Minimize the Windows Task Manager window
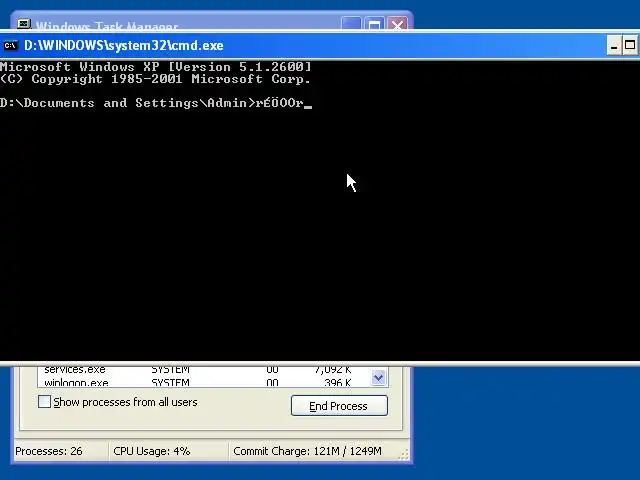 coord(351,24)
